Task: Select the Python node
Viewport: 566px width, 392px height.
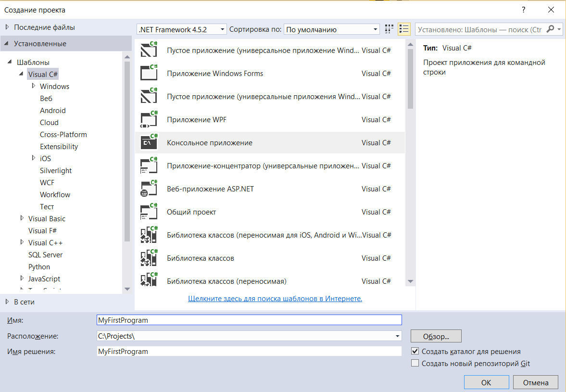Action: pos(39,267)
